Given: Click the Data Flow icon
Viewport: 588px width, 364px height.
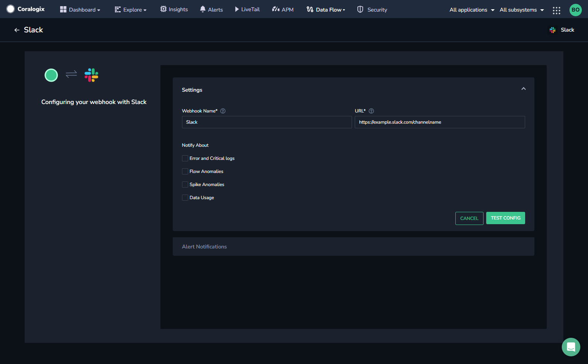Looking at the screenshot, I should coord(310,9).
